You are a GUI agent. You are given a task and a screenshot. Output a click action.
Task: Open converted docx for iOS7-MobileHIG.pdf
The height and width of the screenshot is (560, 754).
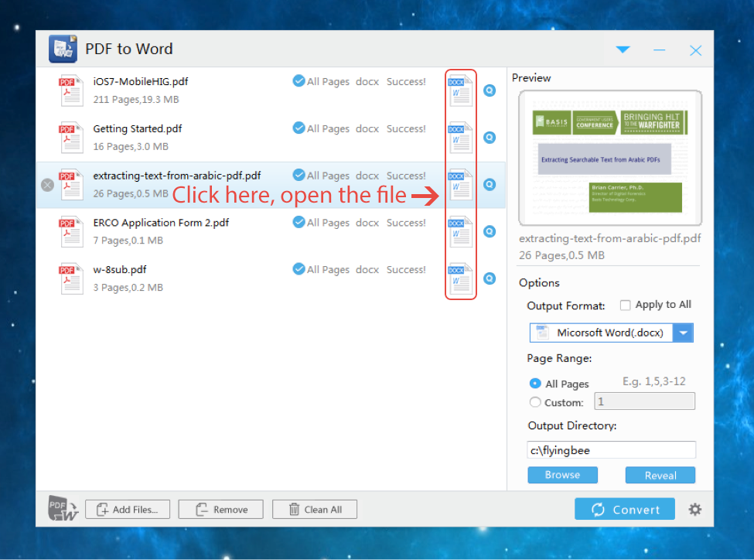coord(460,91)
